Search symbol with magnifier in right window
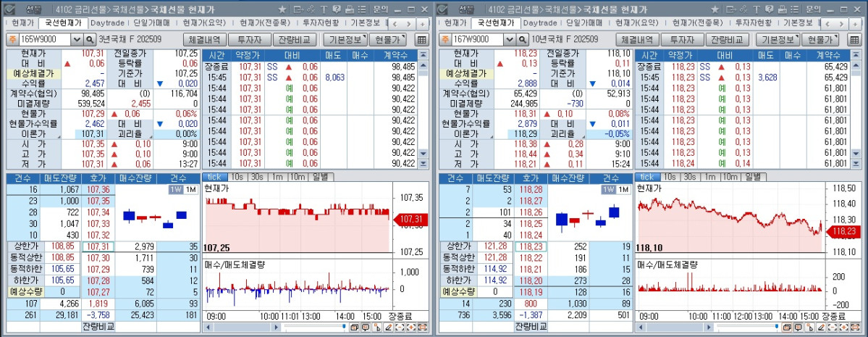868x337 pixels. click(523, 39)
